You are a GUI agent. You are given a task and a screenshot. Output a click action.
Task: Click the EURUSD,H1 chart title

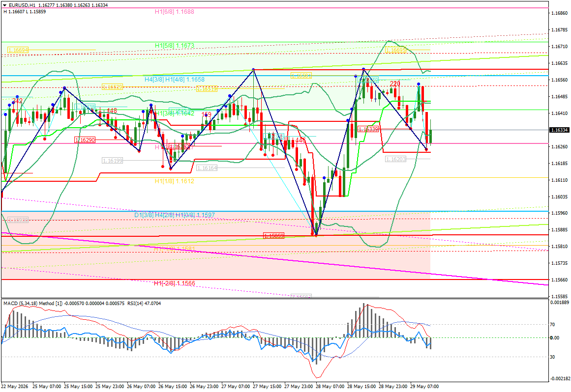click(x=22, y=5)
